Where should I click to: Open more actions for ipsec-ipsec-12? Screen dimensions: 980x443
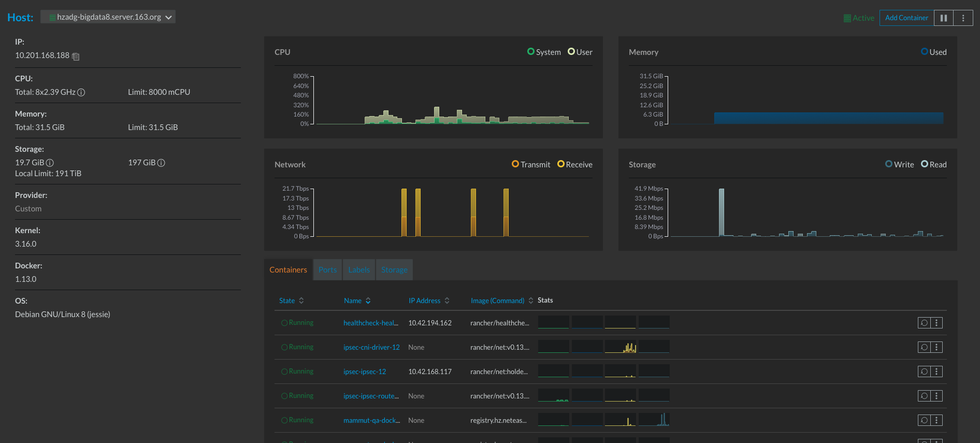pos(936,371)
